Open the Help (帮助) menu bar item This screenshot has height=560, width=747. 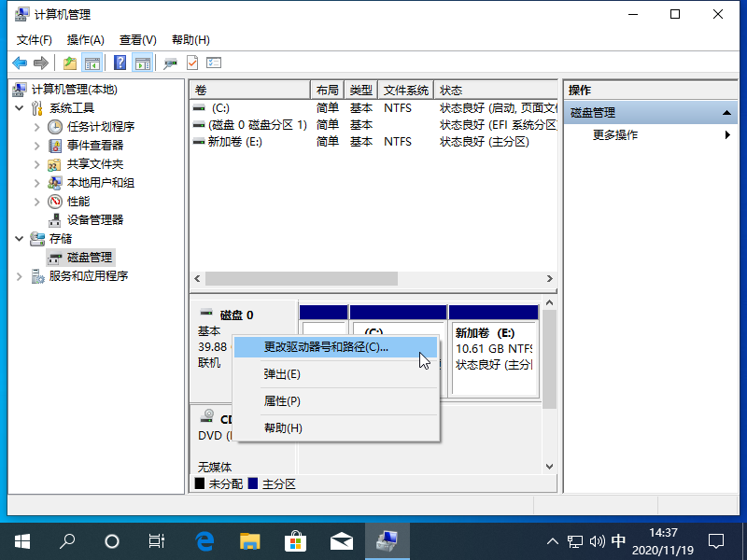190,40
